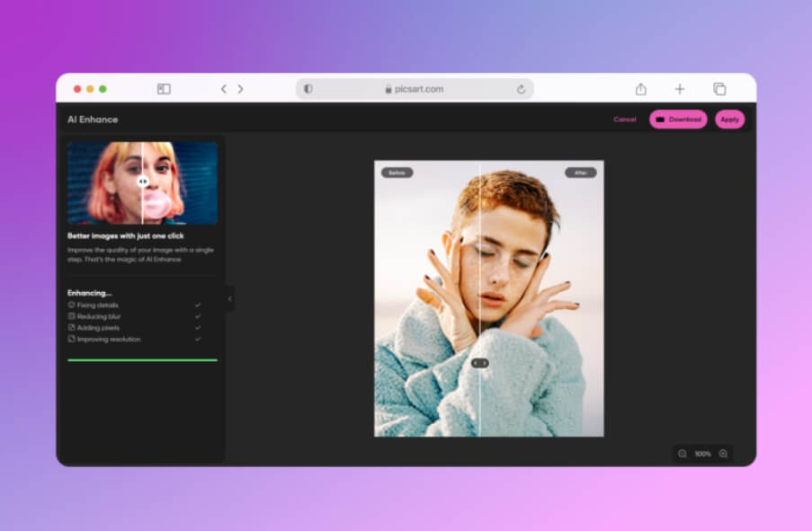Go back using the browser back arrow

(224, 89)
